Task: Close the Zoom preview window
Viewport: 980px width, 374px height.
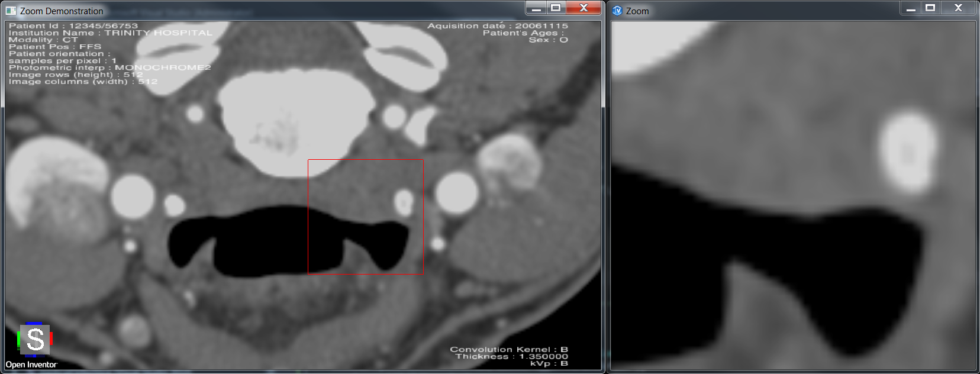Action: click(958, 8)
